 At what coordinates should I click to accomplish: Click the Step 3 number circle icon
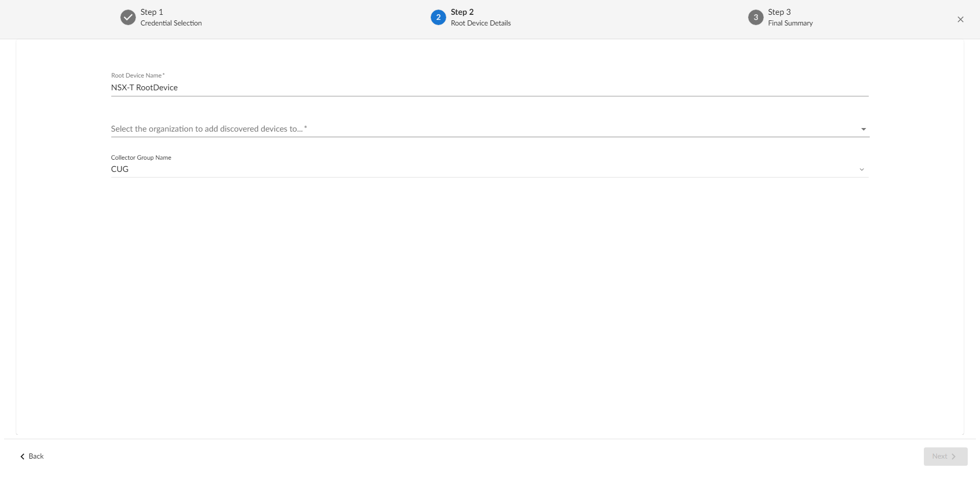(x=755, y=17)
